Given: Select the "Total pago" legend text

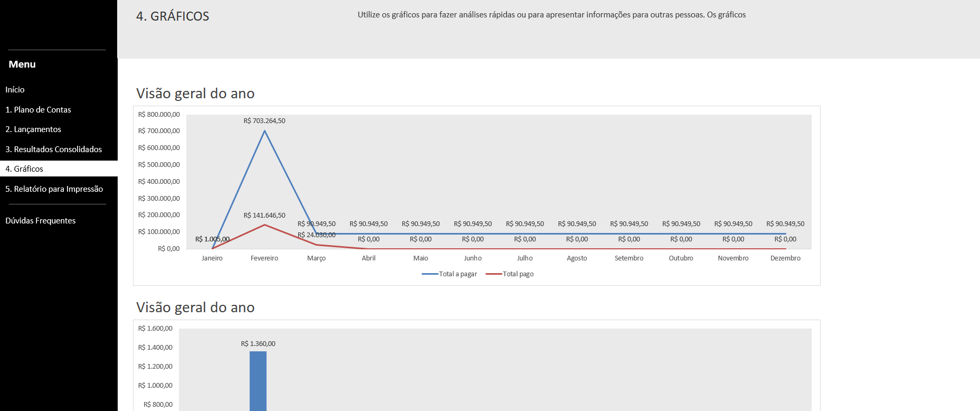Looking at the screenshot, I should (518, 274).
